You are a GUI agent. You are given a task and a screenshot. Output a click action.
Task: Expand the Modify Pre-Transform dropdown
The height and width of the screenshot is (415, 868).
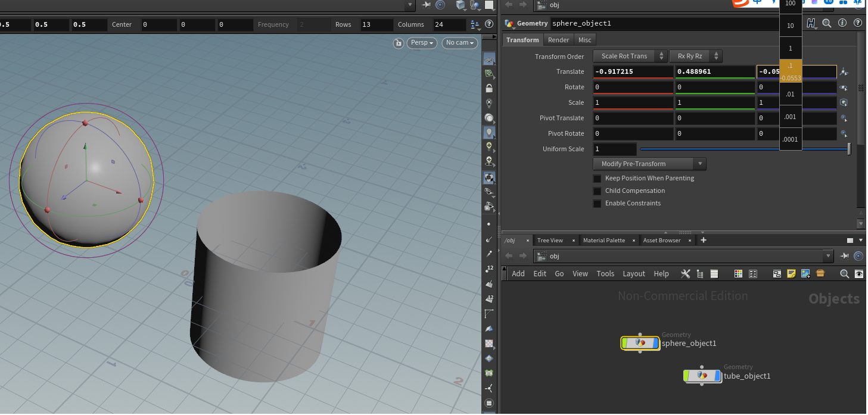point(649,164)
